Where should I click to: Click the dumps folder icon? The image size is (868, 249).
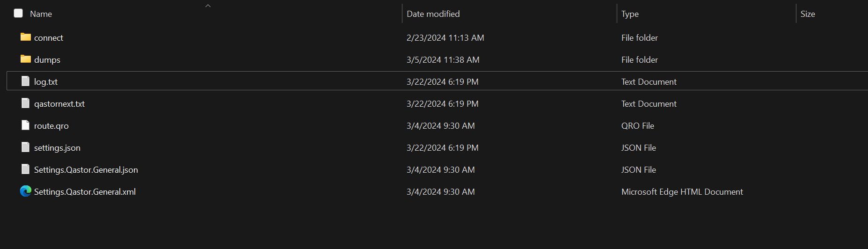pyautogui.click(x=26, y=59)
